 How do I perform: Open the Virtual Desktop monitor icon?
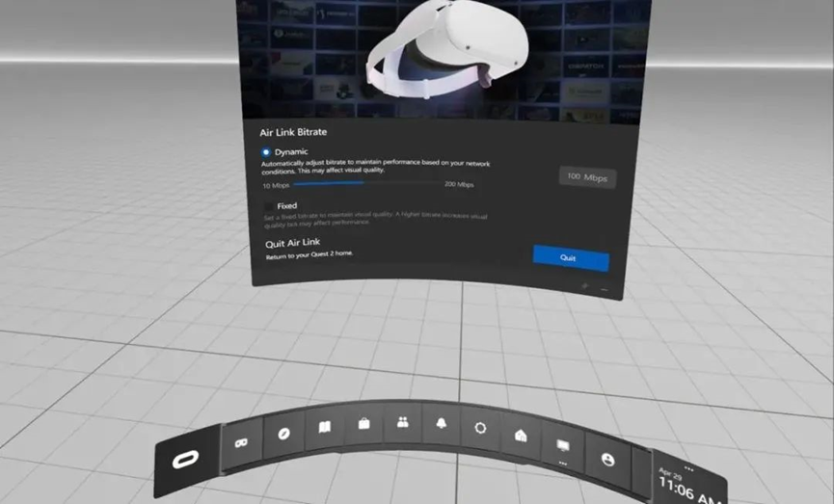click(562, 447)
